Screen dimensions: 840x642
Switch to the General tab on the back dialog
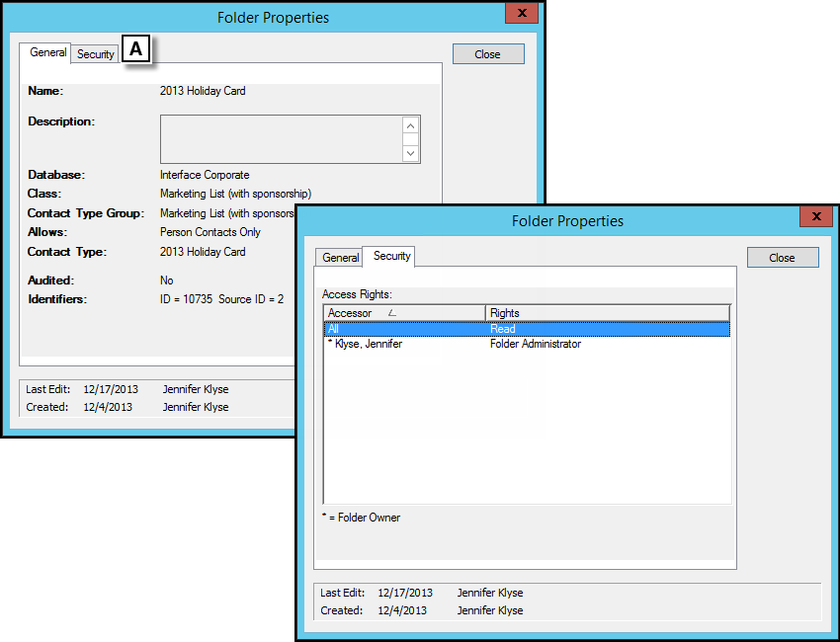point(46,53)
